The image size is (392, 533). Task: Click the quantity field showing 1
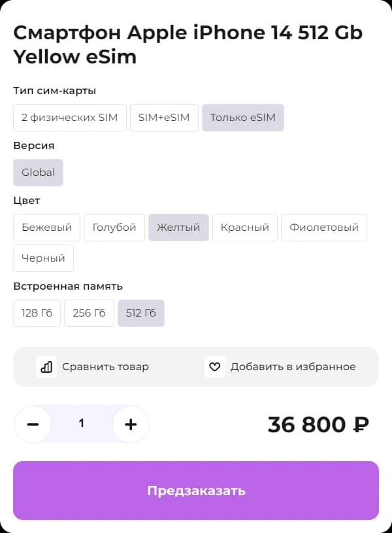click(x=82, y=424)
